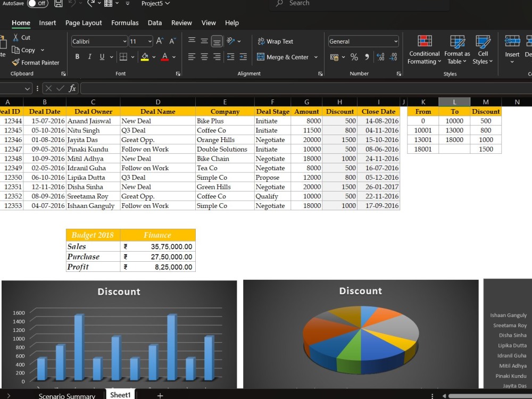Click the Insert Function fx icon
This screenshot has height=399, width=532.
pyautogui.click(x=72, y=88)
